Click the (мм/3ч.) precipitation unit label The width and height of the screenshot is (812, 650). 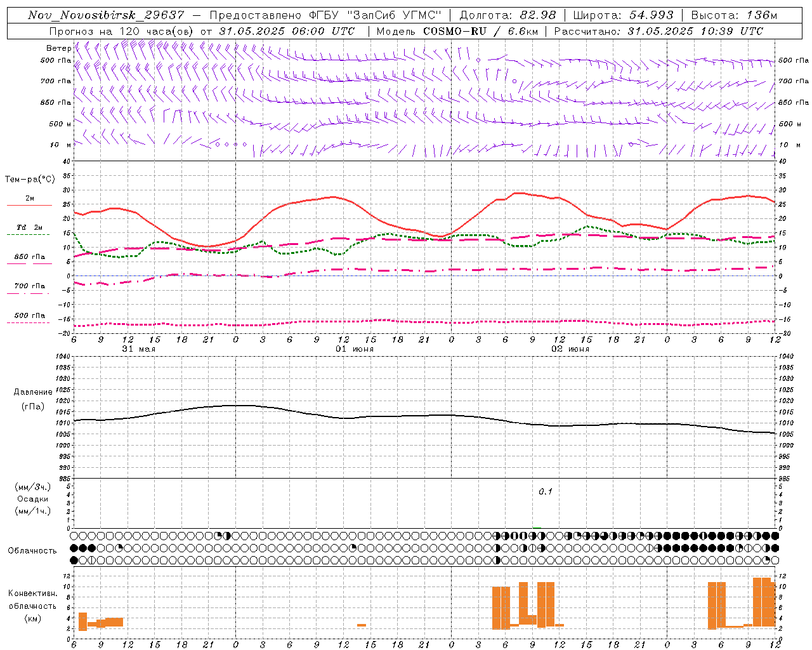33,487
